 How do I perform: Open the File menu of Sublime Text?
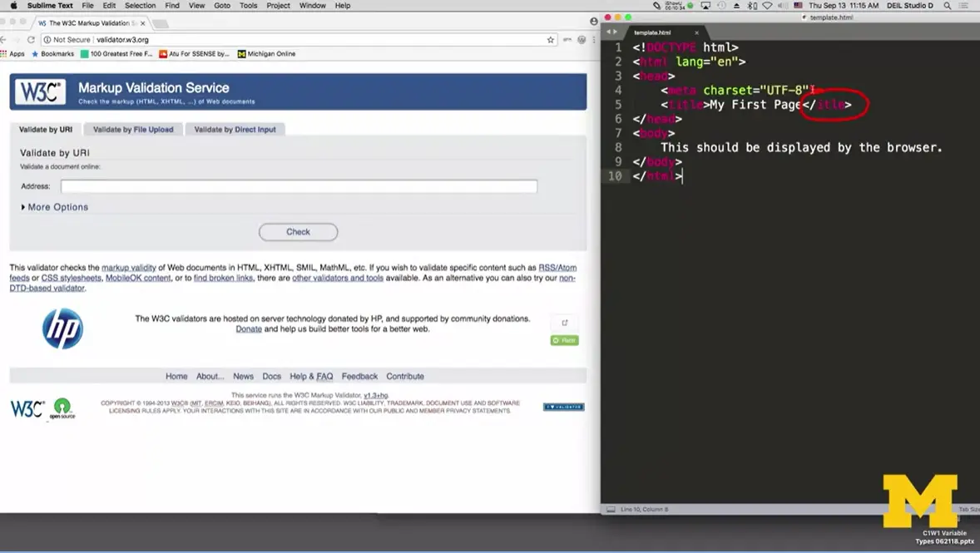coord(87,6)
